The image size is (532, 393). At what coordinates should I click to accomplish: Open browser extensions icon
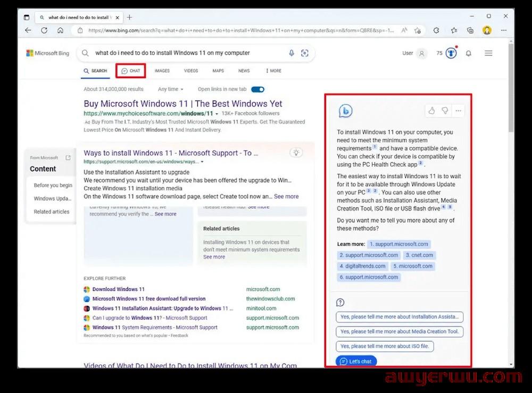click(x=436, y=30)
